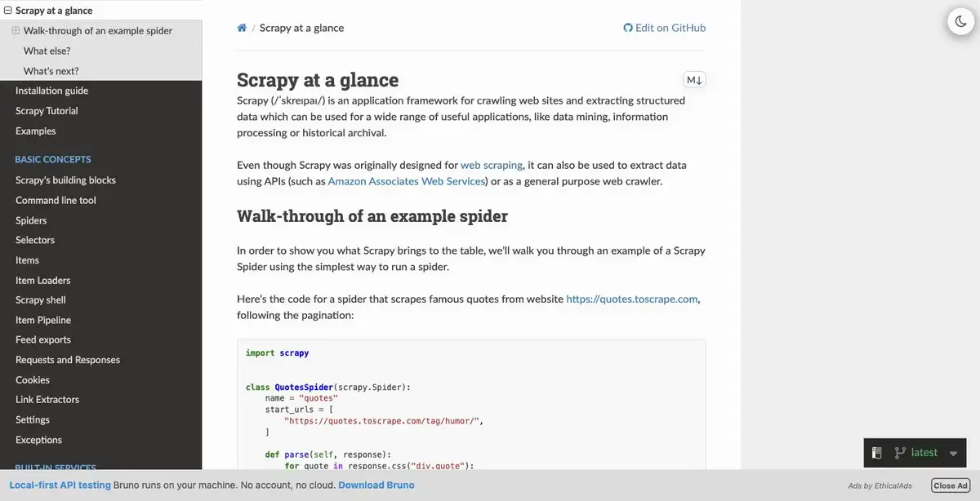980x501 pixels.
Task: Open the Settings sidebar entry
Action: 33,419
